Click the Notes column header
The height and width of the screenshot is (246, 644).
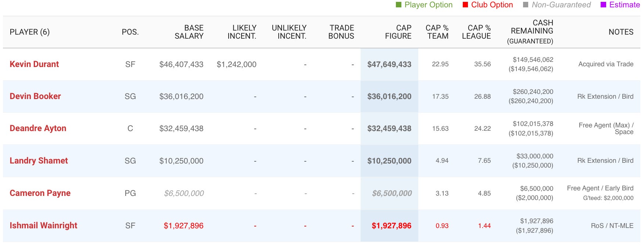[x=621, y=32]
